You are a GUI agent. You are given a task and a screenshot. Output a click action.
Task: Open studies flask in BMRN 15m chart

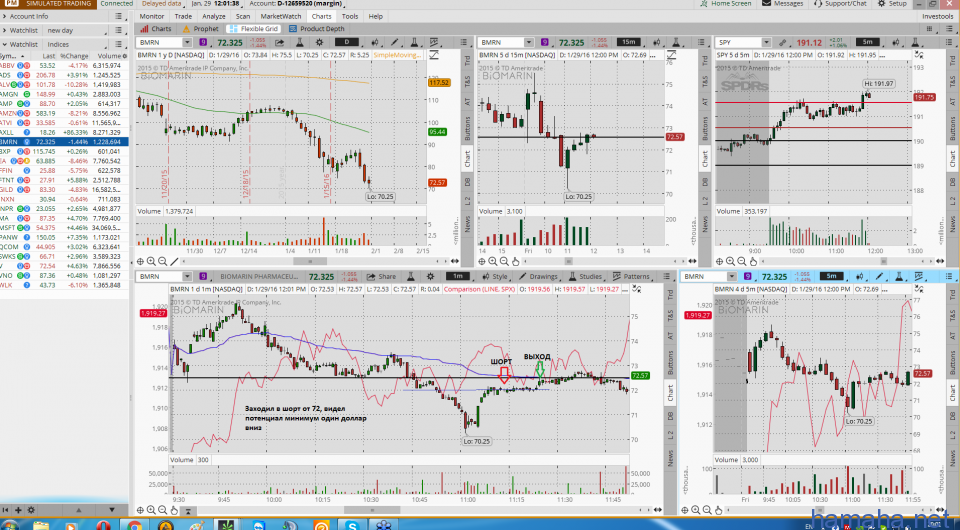point(676,42)
